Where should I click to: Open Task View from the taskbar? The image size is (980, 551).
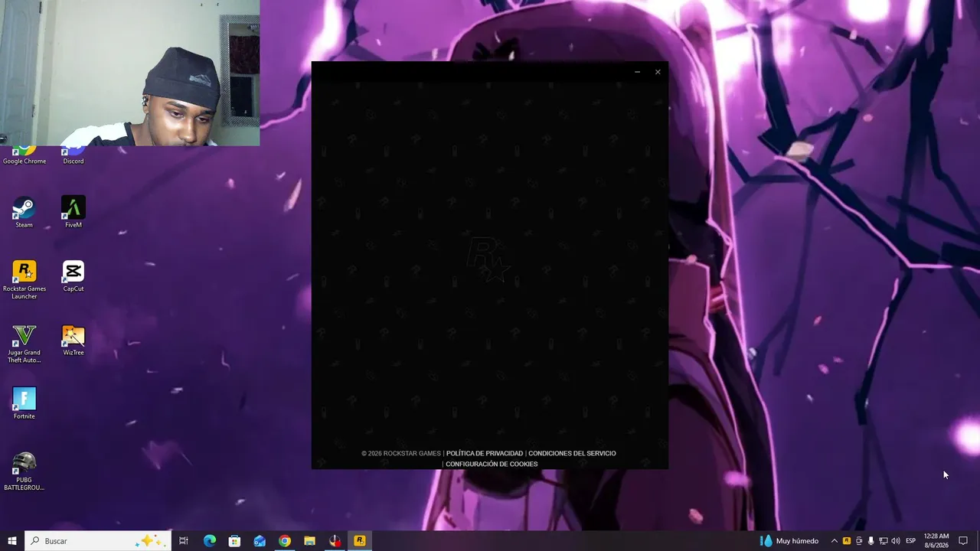184,541
